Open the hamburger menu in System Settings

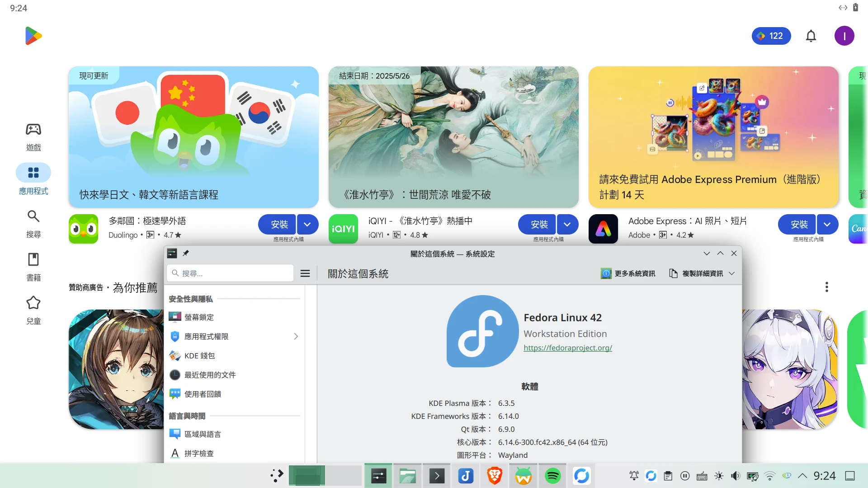click(x=305, y=273)
